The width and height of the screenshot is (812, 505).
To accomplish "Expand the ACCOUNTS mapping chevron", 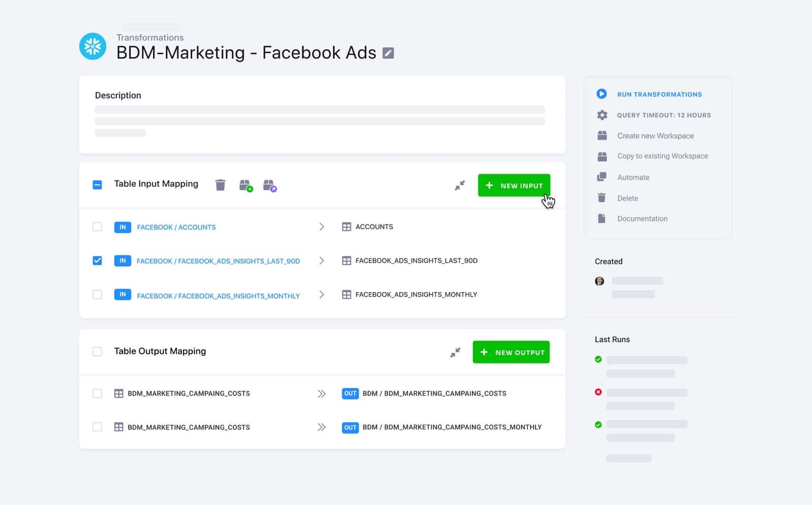I will (x=322, y=227).
